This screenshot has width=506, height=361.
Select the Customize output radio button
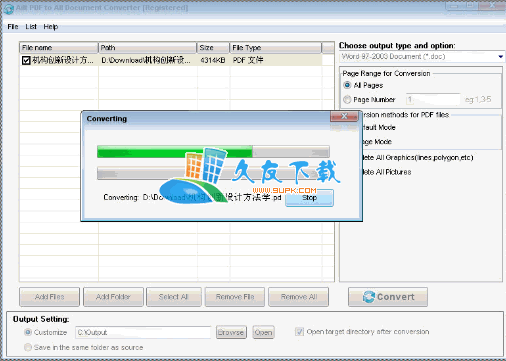(x=28, y=332)
